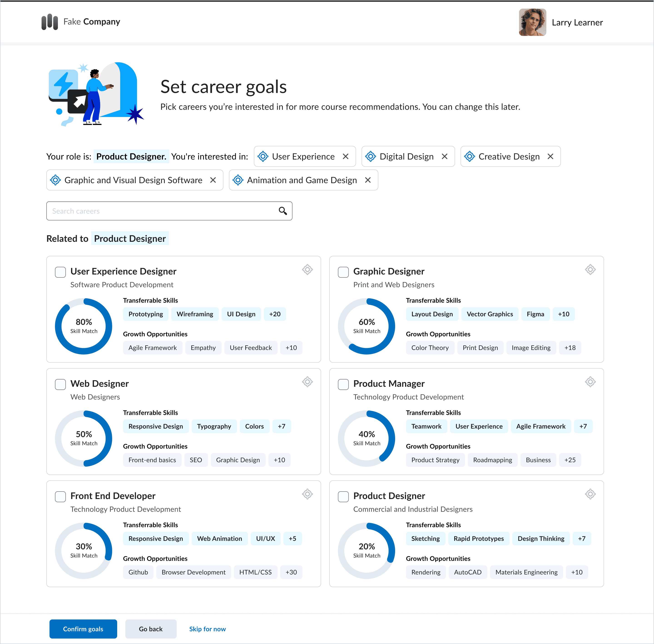Image resolution: width=654 pixels, height=644 pixels.
Task: Click target icon on User Experience Designer card
Action: click(307, 270)
